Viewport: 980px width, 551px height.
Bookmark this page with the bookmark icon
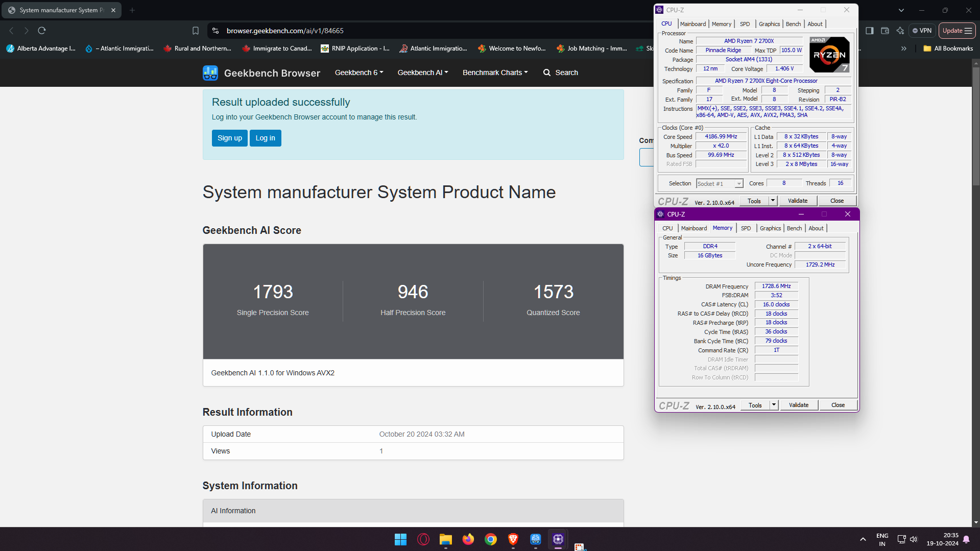(x=195, y=31)
